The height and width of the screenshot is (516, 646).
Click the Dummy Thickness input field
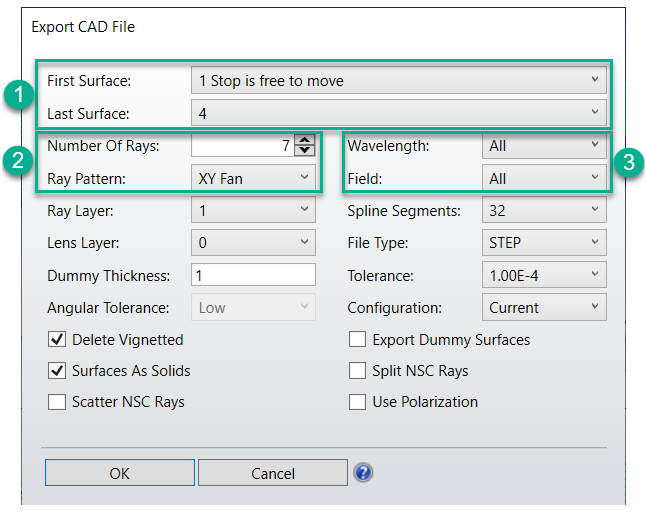click(x=253, y=275)
